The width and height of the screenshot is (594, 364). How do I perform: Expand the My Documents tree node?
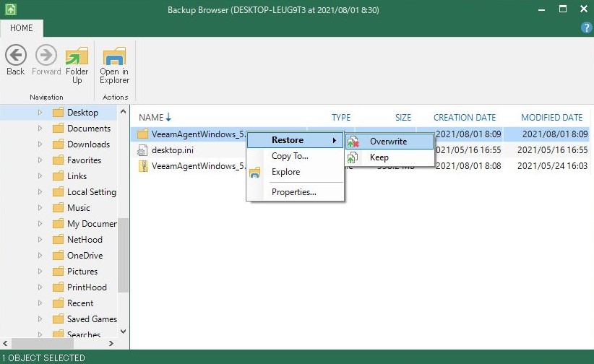click(40, 224)
